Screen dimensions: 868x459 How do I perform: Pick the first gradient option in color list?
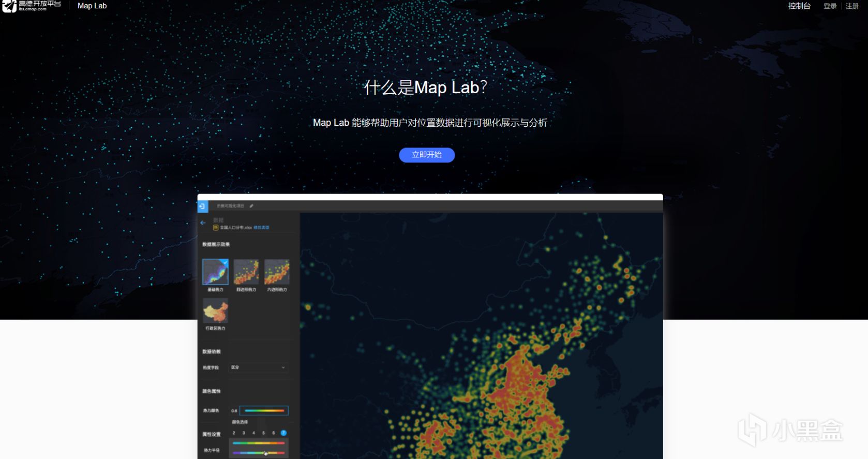click(x=259, y=443)
